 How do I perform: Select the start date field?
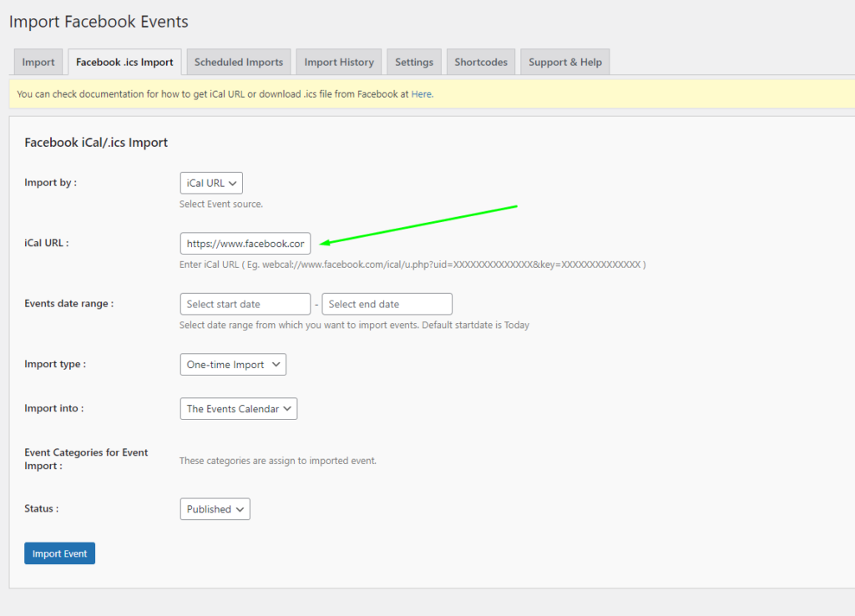(245, 304)
